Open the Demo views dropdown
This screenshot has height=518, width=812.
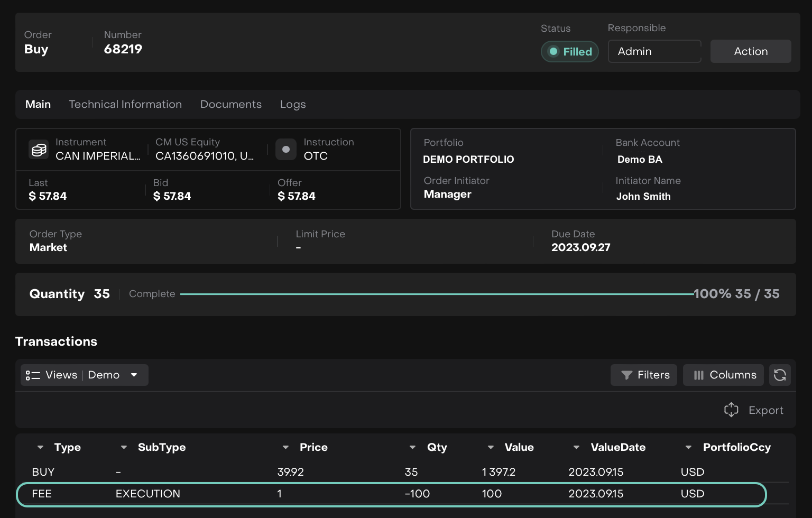[x=134, y=375]
